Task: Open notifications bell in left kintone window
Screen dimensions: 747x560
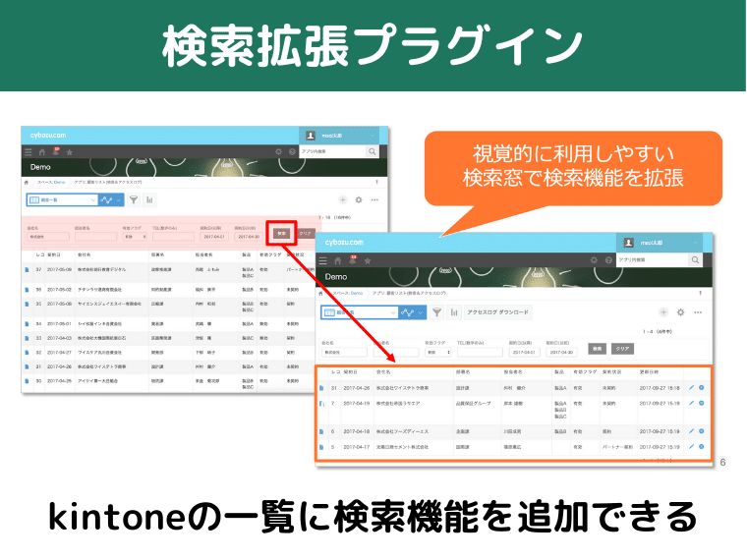Action: tap(56, 151)
